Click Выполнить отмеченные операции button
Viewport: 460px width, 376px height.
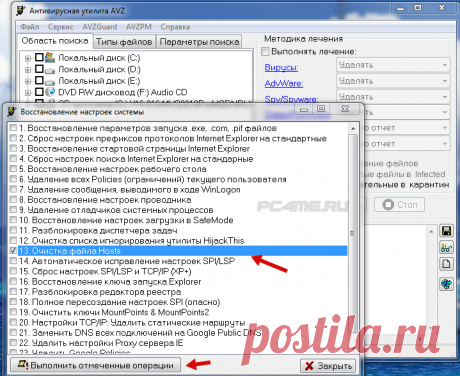95,365
